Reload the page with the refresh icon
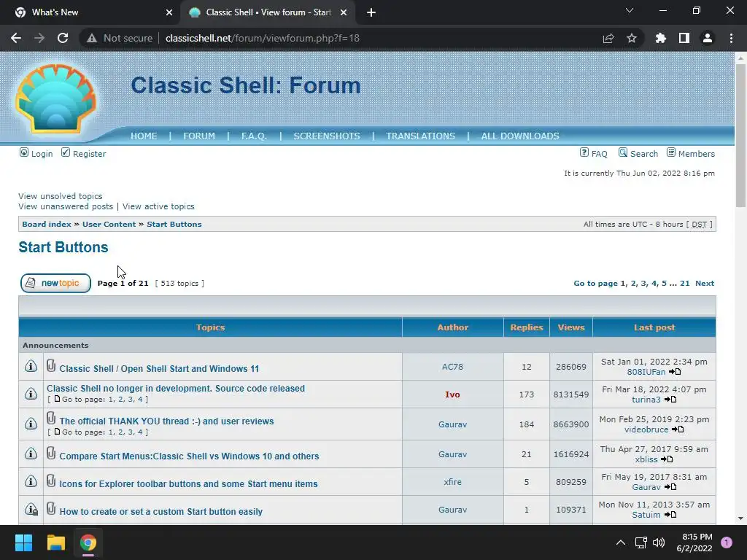The image size is (747, 560). (x=63, y=38)
